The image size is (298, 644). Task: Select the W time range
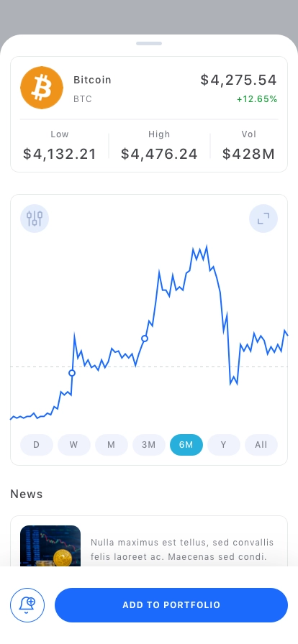pos(74,445)
